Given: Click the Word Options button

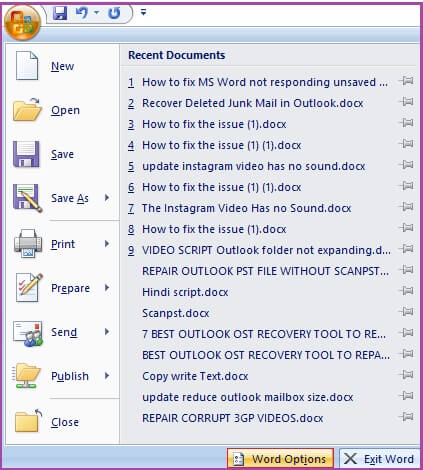Looking at the screenshot, I should pyautogui.click(x=280, y=459).
